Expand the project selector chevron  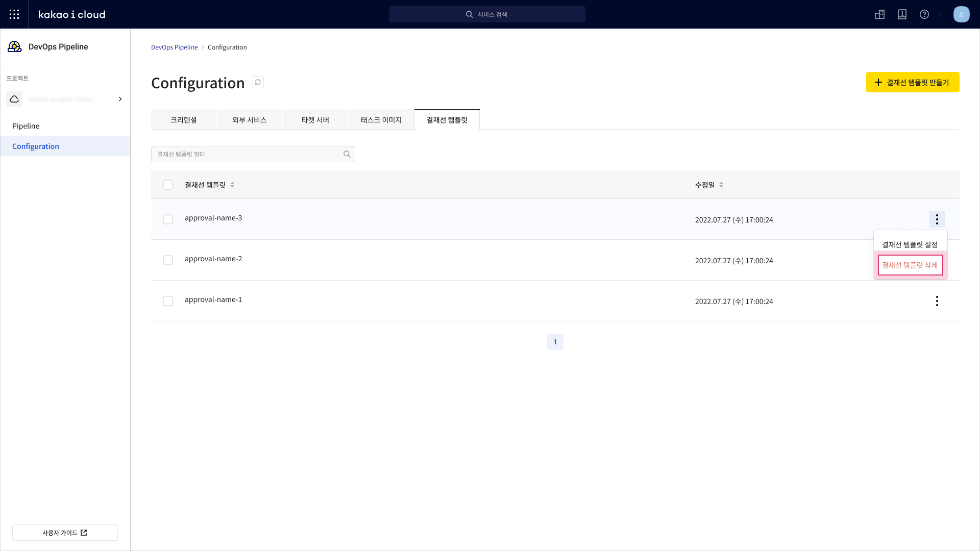click(120, 99)
